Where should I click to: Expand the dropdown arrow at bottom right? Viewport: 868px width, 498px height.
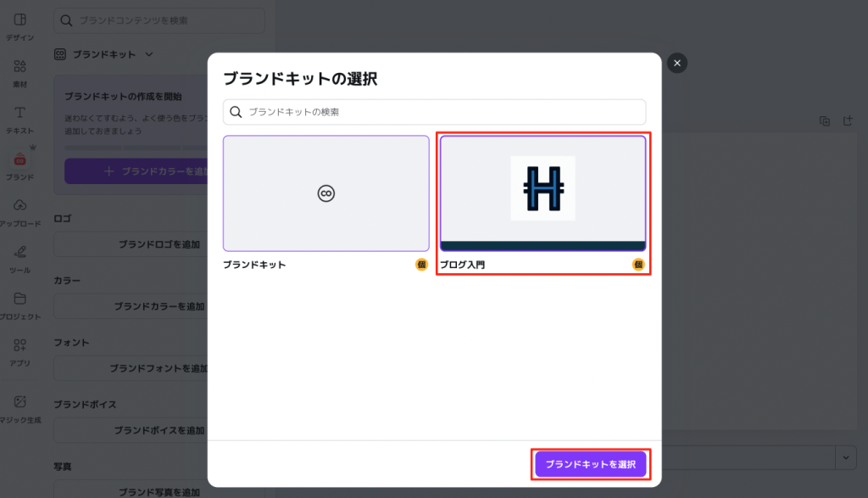pyautogui.click(x=845, y=457)
